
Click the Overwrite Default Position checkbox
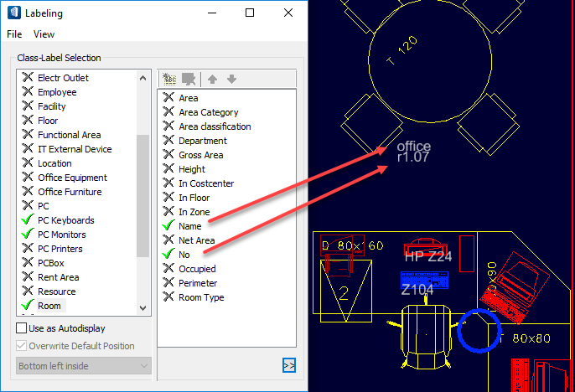coord(21,345)
